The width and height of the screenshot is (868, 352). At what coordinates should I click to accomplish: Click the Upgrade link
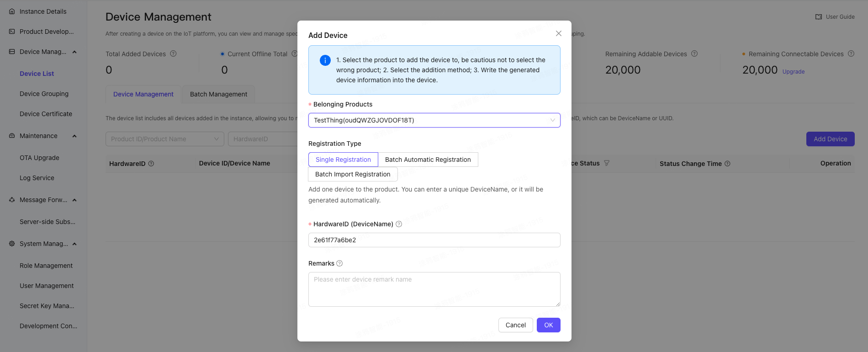point(794,72)
